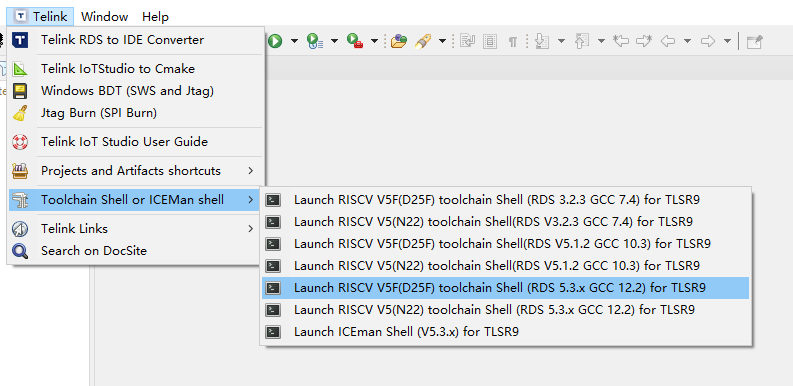
Task: Click the User Guide lifebuoy icon
Action: tap(20, 142)
